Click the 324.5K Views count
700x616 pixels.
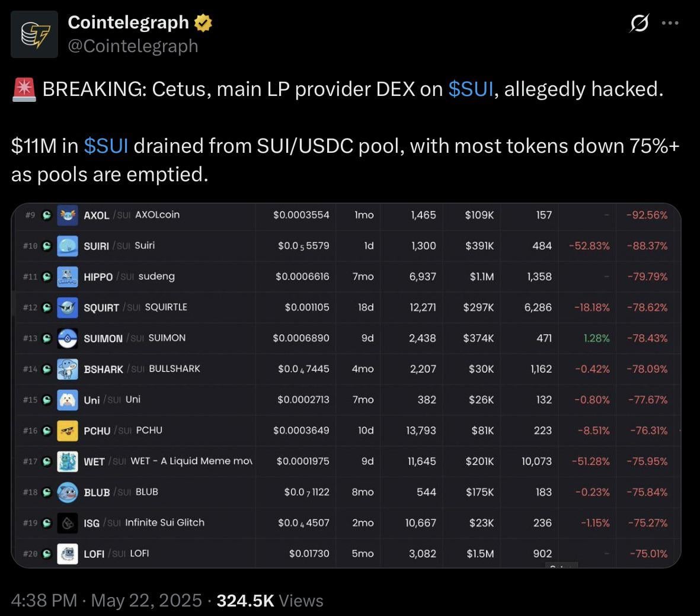coord(270,601)
